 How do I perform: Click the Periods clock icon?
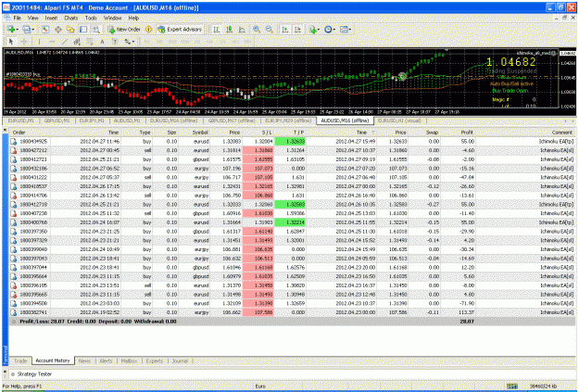328,29
